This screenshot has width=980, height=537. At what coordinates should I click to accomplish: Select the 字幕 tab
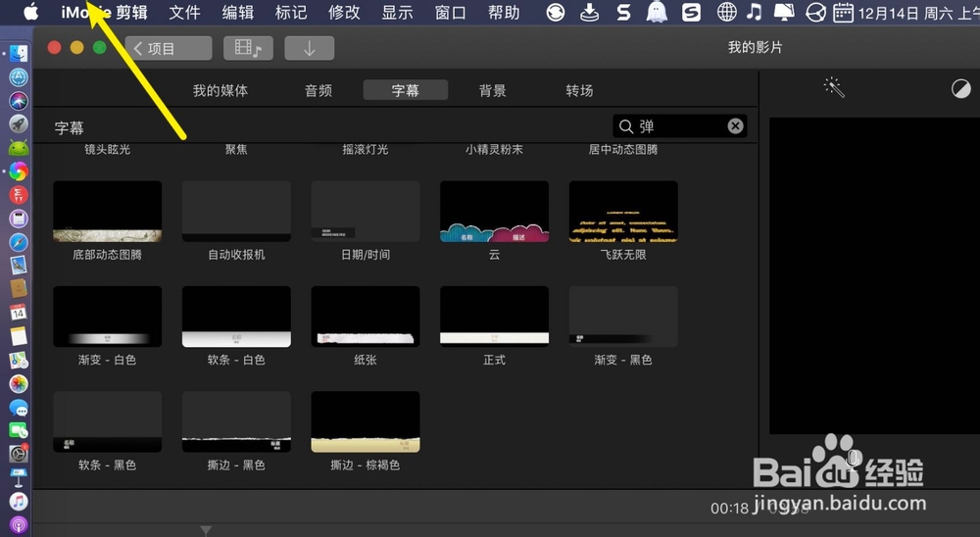pos(405,90)
